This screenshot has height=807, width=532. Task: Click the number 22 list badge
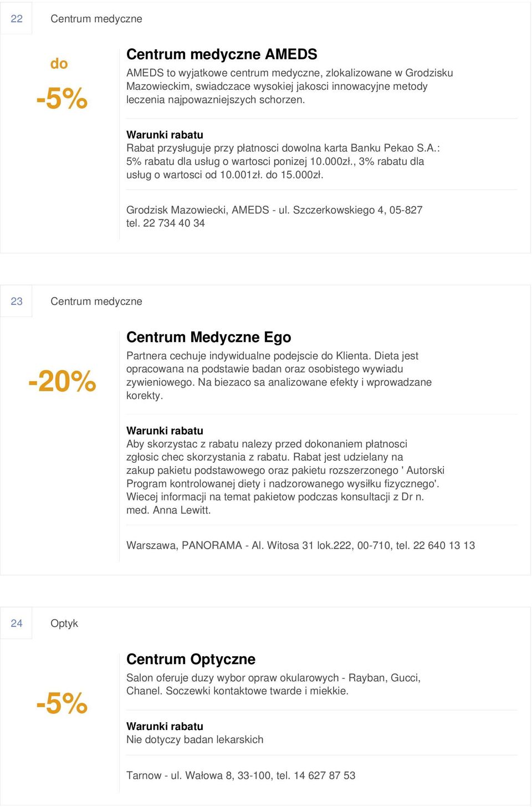coord(17,18)
